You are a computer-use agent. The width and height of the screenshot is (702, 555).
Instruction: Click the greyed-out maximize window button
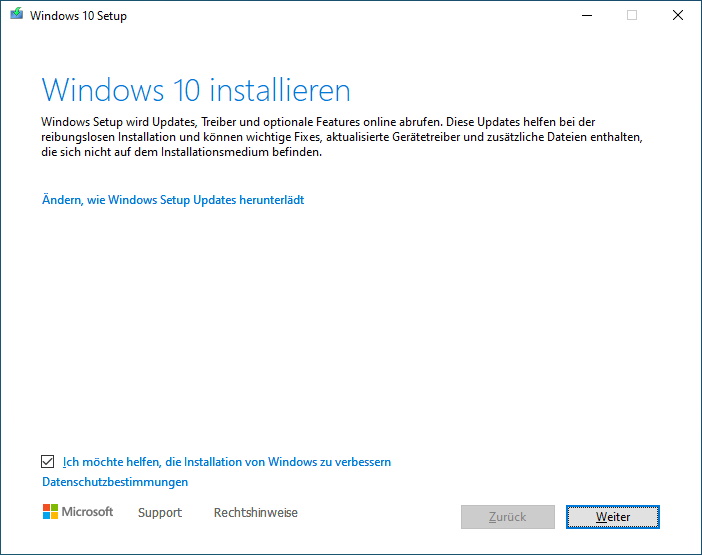coord(632,15)
